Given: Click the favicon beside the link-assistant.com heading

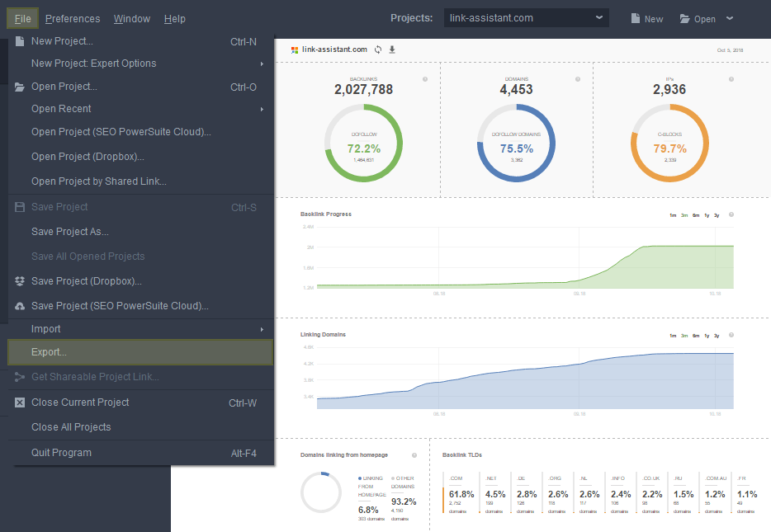Looking at the screenshot, I should [x=295, y=50].
